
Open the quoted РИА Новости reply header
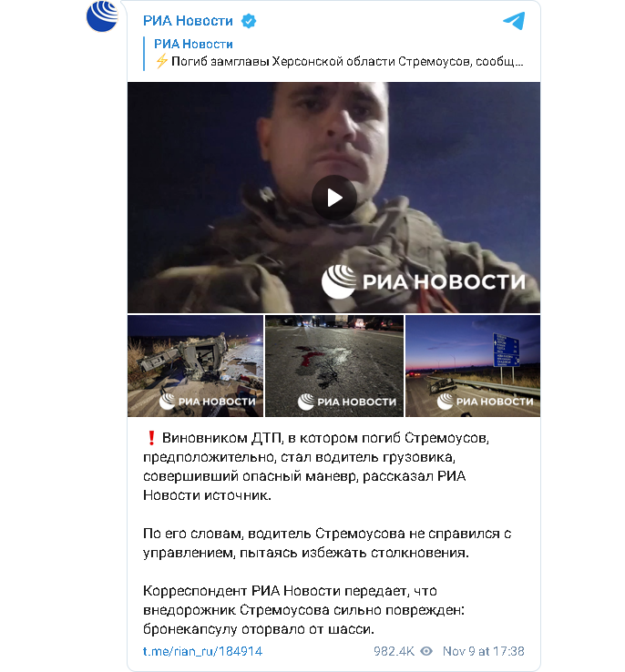point(193,44)
